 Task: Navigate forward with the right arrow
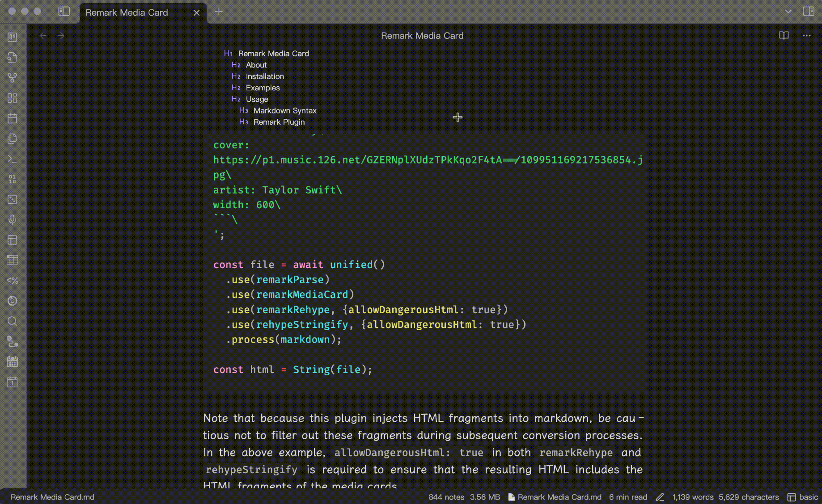click(x=61, y=36)
